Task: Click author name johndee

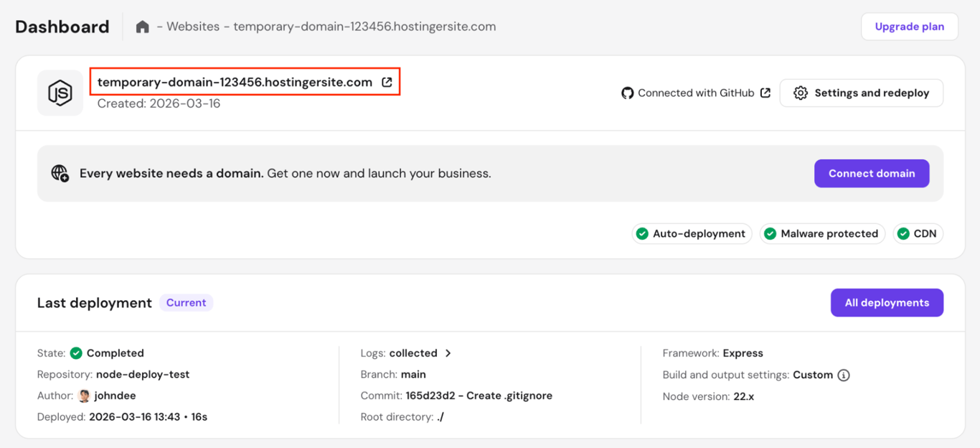Action: (115, 396)
